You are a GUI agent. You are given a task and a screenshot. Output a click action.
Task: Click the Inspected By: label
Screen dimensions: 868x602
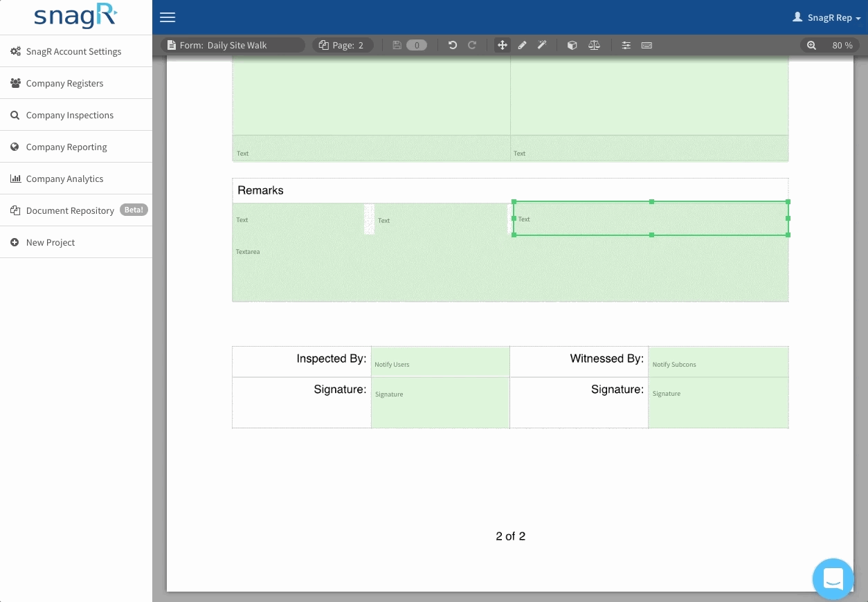tap(332, 358)
